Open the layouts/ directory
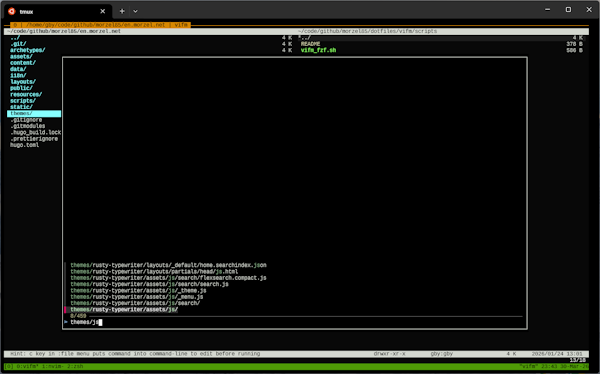 click(x=23, y=82)
